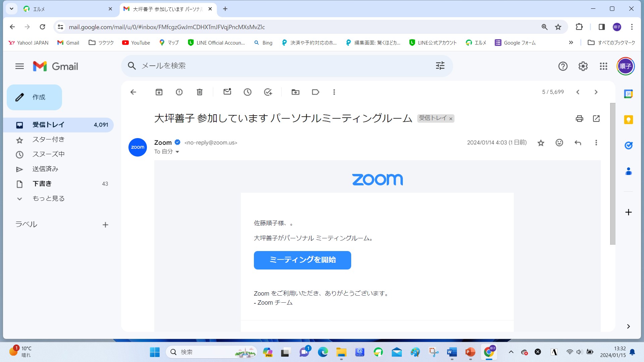Open 受信トレイ folder
This screenshot has height=362, width=644.
(x=58, y=125)
